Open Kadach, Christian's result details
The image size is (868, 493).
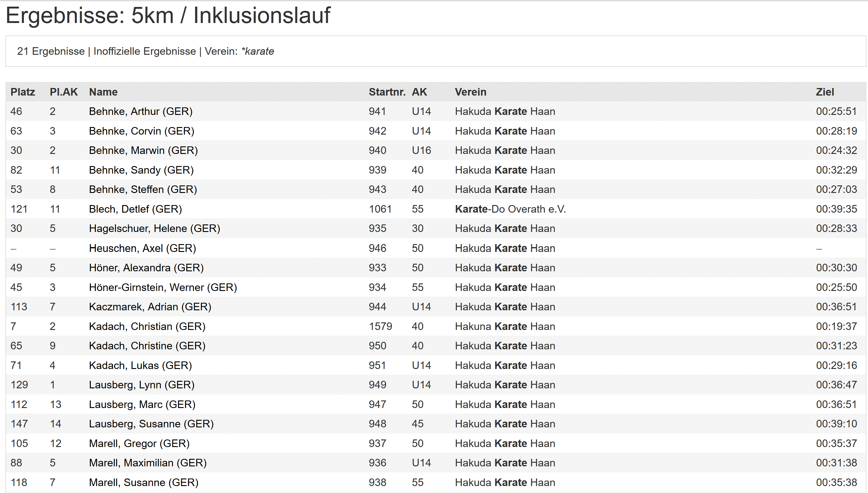pyautogui.click(x=147, y=326)
